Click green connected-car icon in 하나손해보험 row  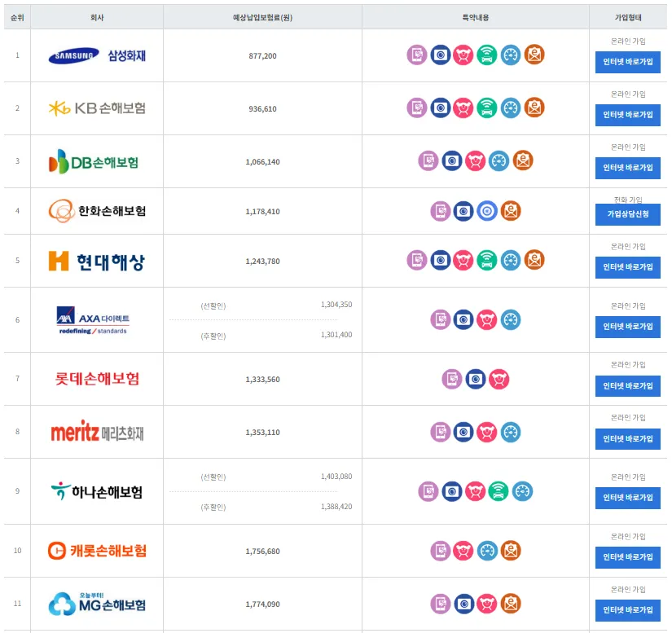point(498,491)
